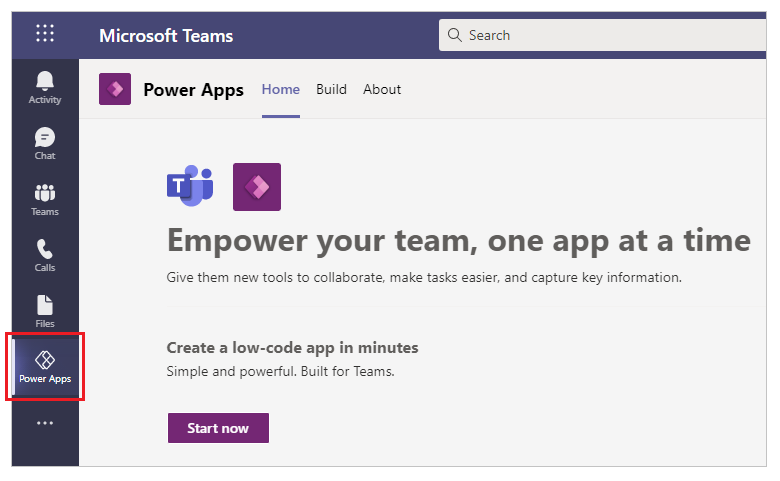Open the Activity feed in sidebar
The width and height of the screenshot is (780, 481).
click(x=45, y=88)
